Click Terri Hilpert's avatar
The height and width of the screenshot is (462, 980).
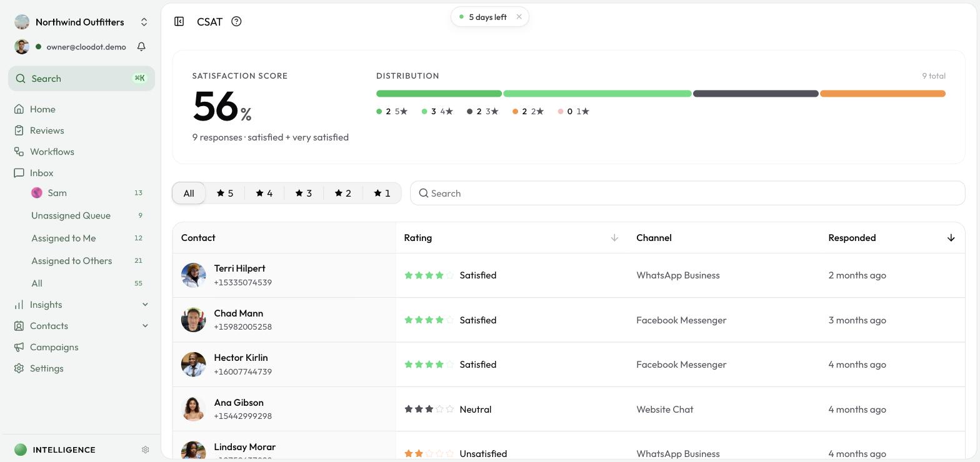[194, 275]
